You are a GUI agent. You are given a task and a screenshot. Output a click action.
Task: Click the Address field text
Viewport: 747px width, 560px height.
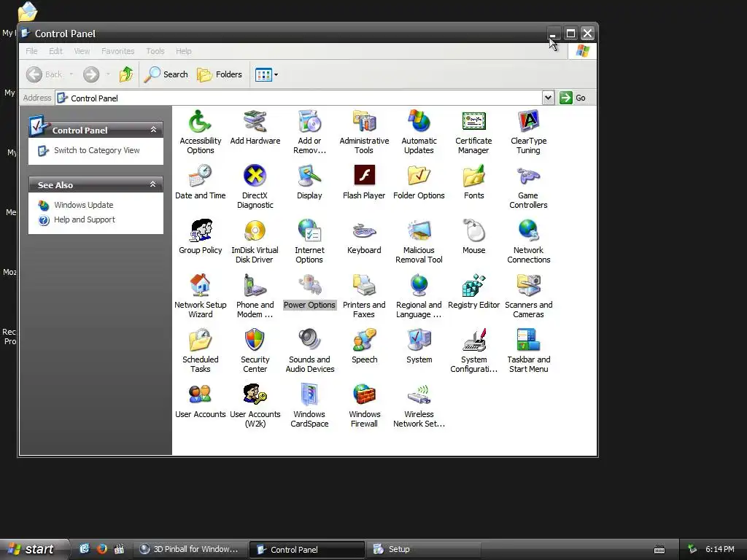click(x=94, y=98)
